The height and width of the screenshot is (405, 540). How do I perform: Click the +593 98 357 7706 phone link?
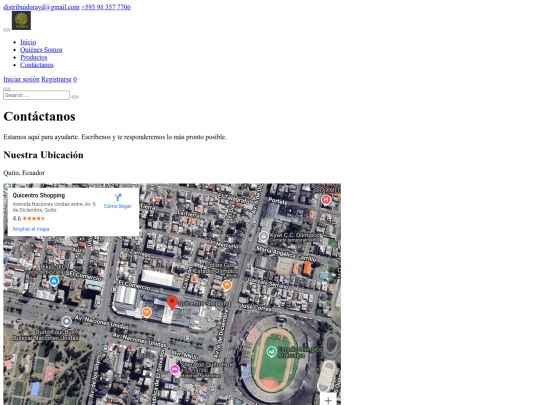coord(106,7)
